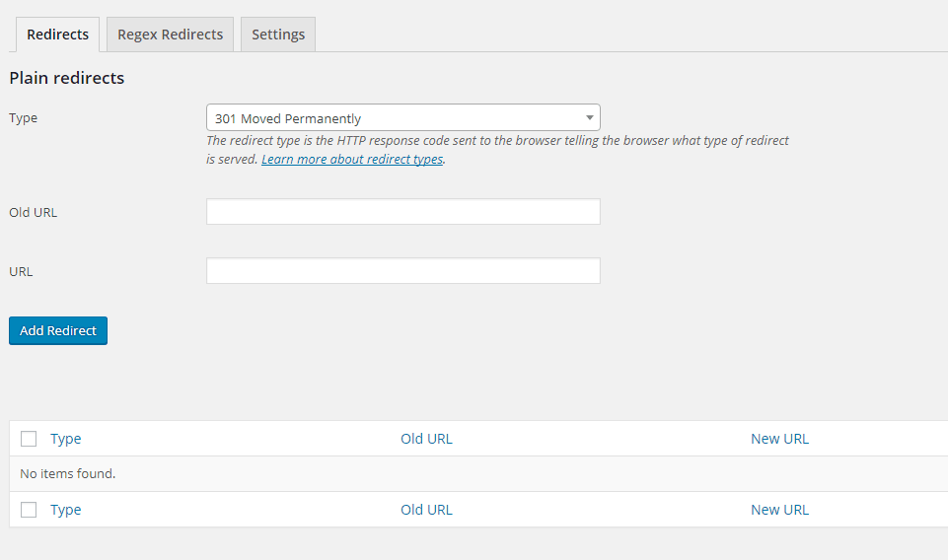Viewport: 948px width, 560px height.
Task: Click the Learn more about redirect types link
Action: coord(352,159)
